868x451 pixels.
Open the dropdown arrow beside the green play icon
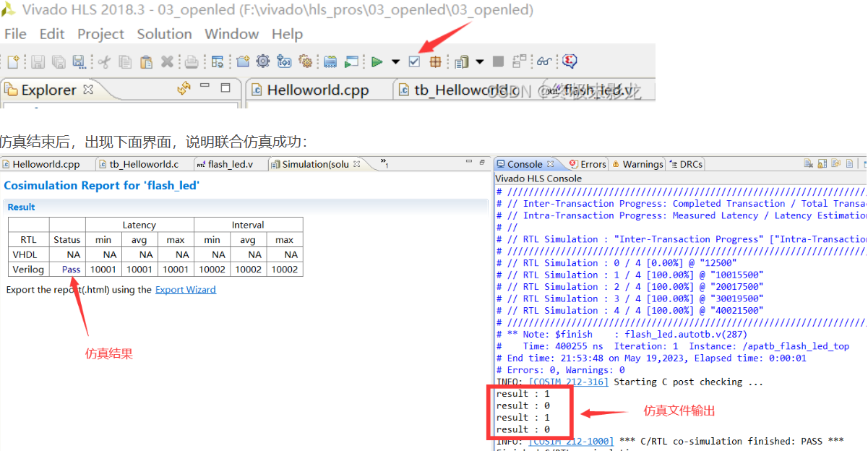pos(396,61)
